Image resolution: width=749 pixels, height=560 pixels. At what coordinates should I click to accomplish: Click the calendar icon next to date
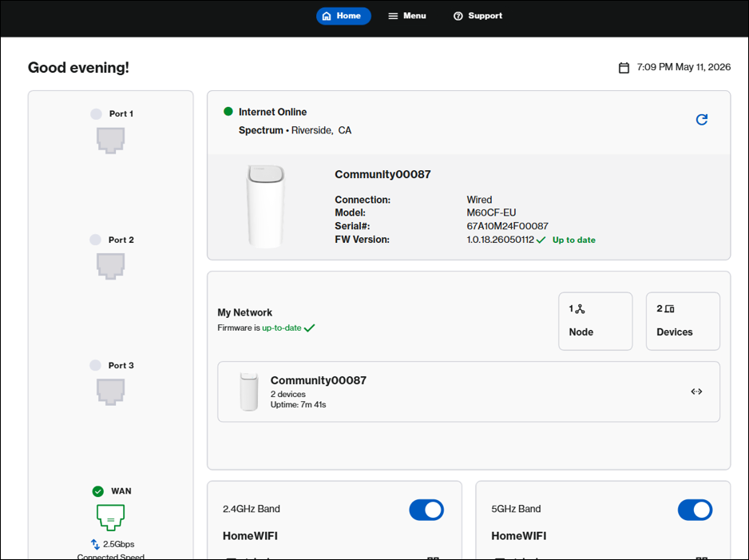tap(624, 67)
